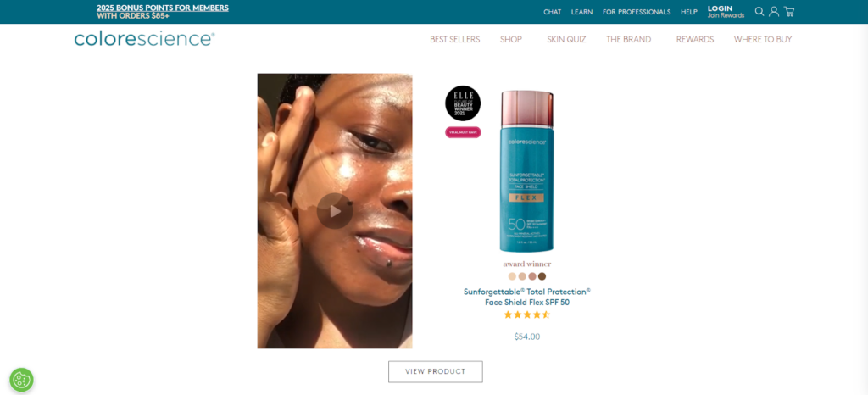Open cookie preferences icon

click(x=21, y=380)
